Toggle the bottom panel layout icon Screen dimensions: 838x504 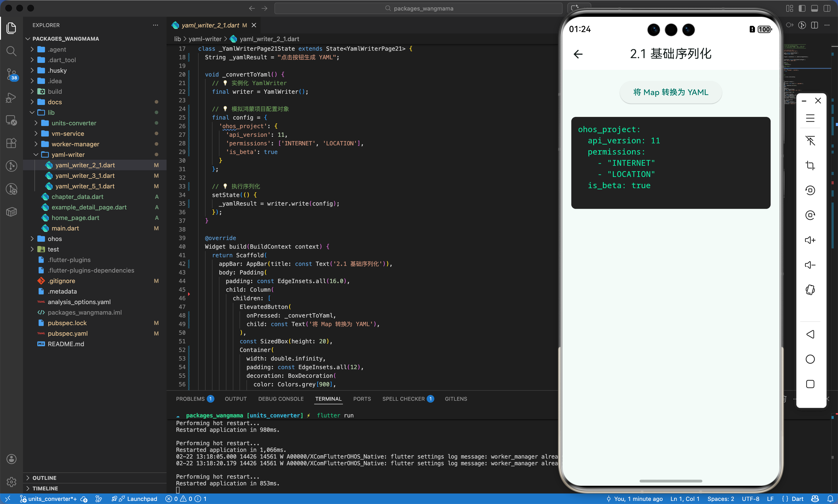pyautogui.click(x=815, y=8)
